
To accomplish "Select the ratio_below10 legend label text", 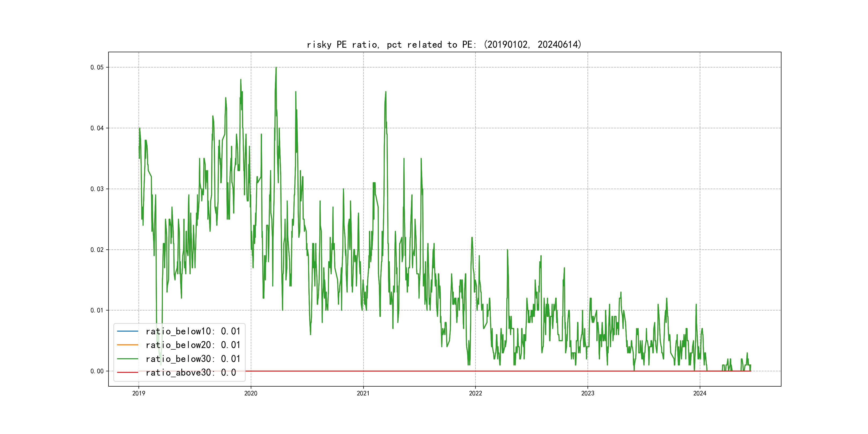I will pos(193,331).
